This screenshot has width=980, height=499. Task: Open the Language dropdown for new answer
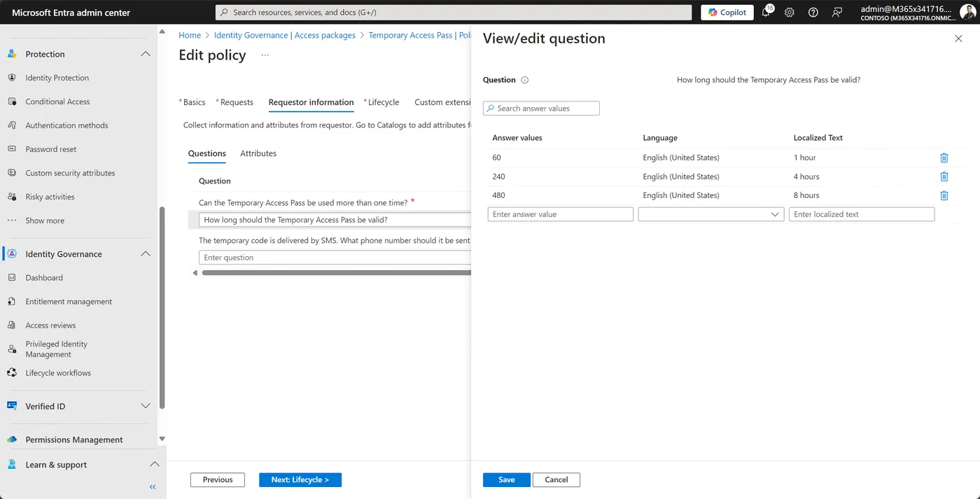pyautogui.click(x=711, y=215)
